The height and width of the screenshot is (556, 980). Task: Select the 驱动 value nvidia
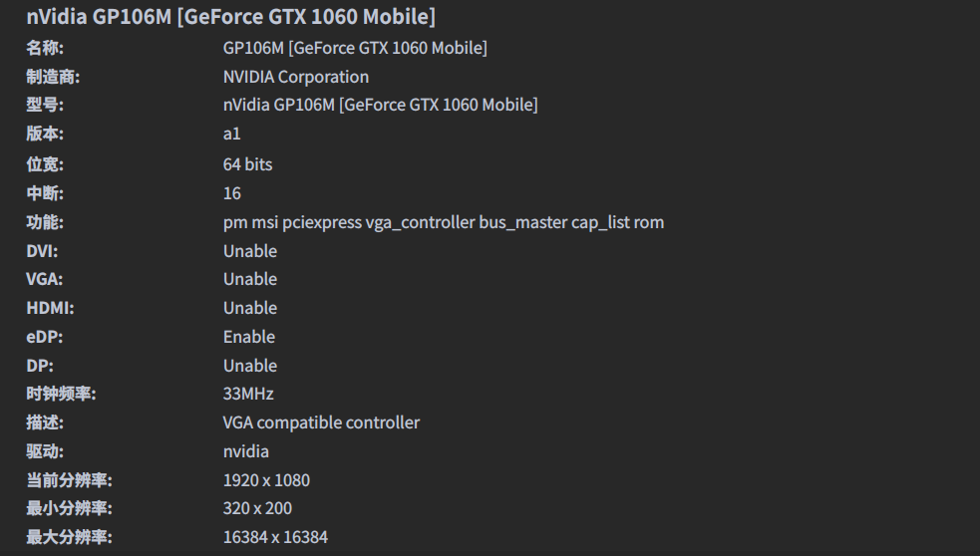(245, 451)
